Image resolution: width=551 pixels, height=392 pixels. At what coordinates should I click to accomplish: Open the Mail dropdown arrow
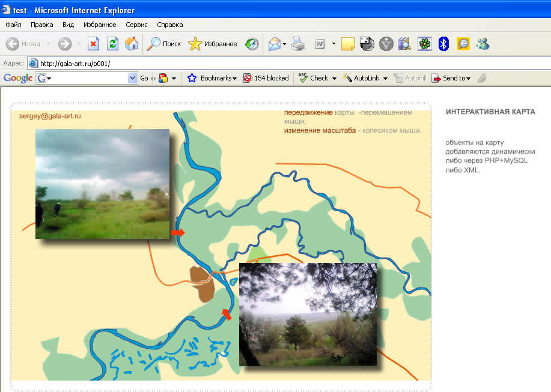(284, 44)
